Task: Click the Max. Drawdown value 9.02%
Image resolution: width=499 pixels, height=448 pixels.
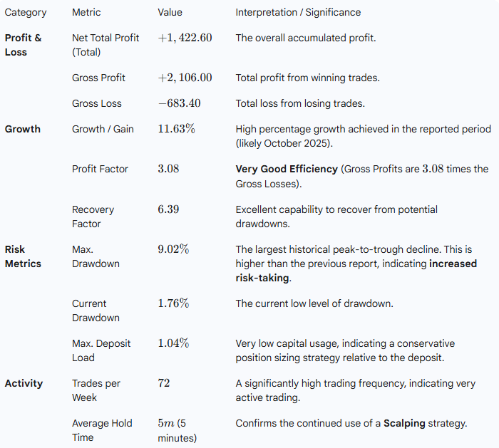Action: (173, 249)
